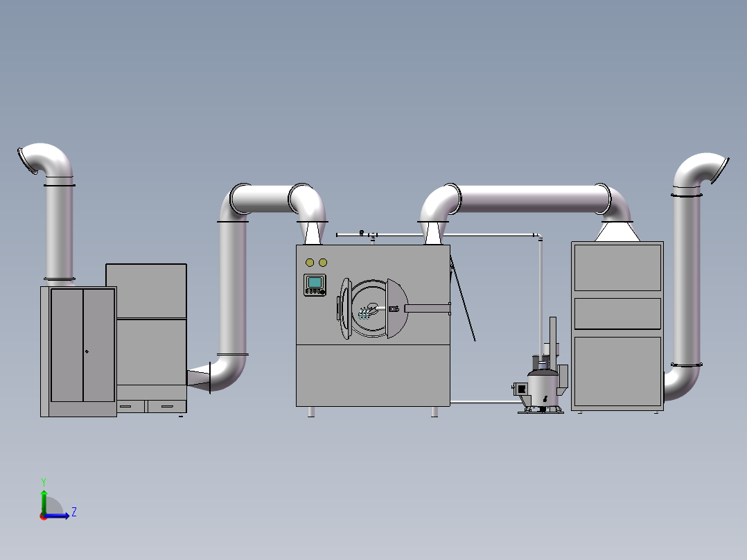
Task: Select the leaning rod beside coating machine
Action: point(463,299)
